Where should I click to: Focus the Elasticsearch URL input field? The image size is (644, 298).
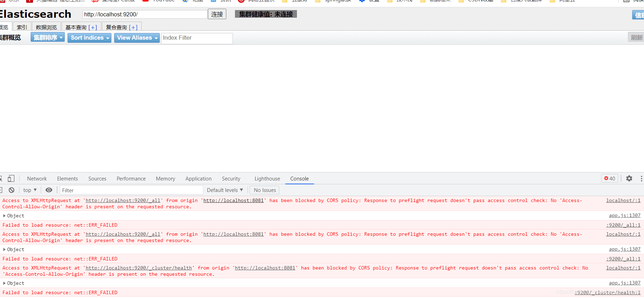click(145, 14)
